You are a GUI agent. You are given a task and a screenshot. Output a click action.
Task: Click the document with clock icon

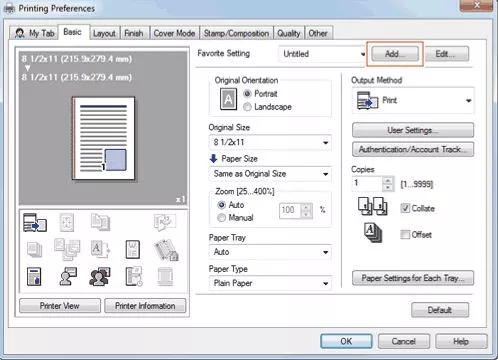tap(134, 276)
